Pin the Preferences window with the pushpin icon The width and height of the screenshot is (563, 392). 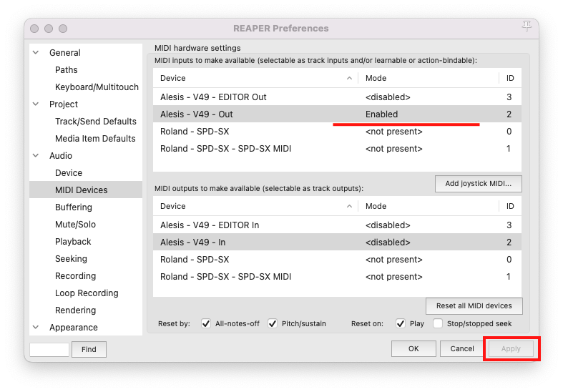point(527,26)
